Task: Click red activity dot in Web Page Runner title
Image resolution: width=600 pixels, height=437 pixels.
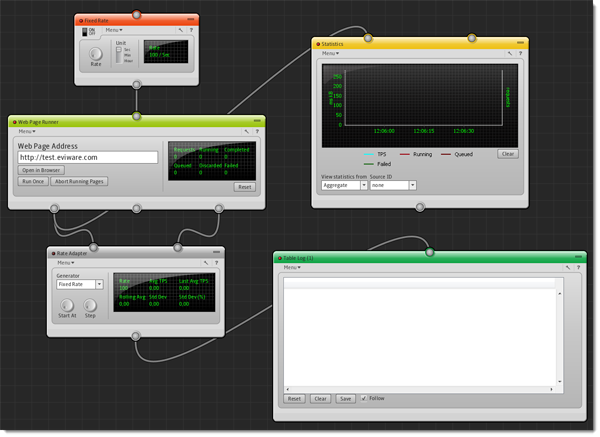Action: pos(15,122)
